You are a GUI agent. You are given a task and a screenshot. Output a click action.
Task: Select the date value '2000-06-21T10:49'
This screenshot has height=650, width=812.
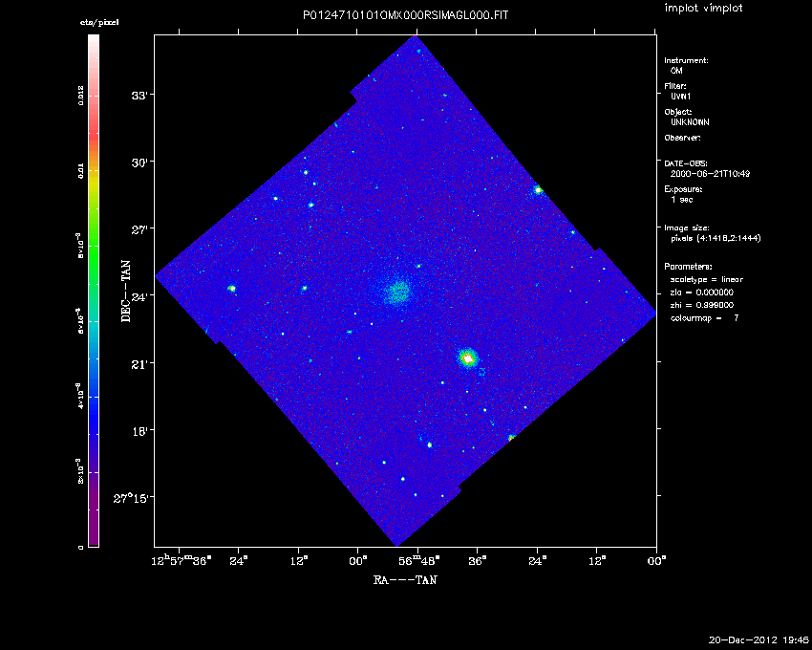(710, 174)
